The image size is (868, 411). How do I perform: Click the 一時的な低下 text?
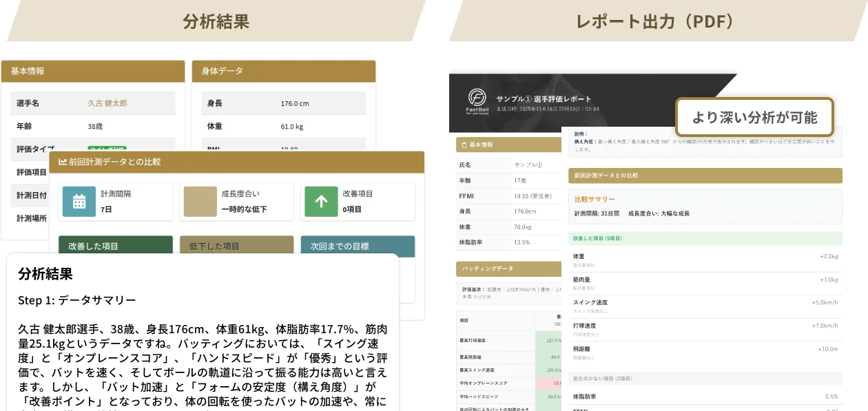click(x=245, y=209)
